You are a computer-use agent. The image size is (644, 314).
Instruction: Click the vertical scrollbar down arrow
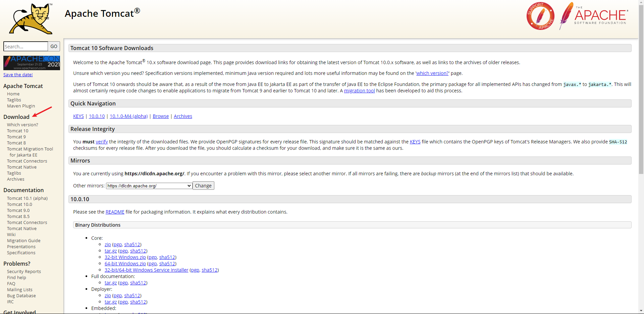(641, 311)
